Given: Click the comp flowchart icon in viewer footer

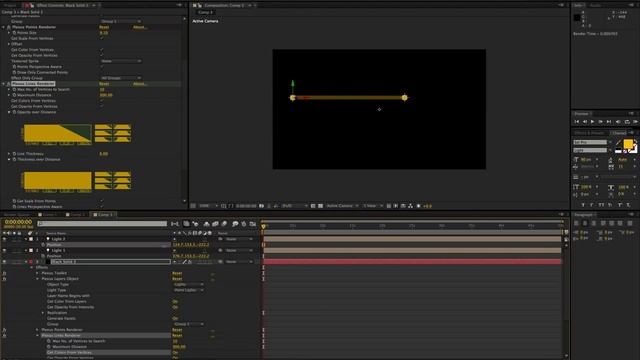Looking at the screenshot, I should click(410, 206).
